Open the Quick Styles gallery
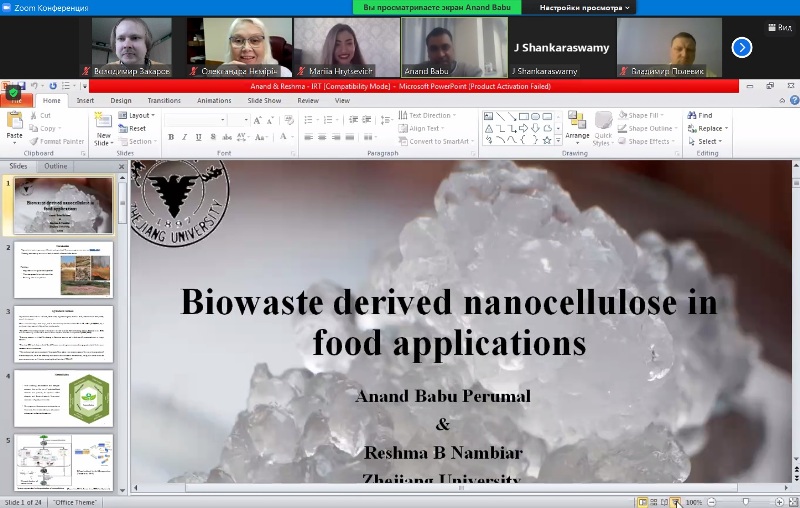800x508 pixels. [603, 129]
